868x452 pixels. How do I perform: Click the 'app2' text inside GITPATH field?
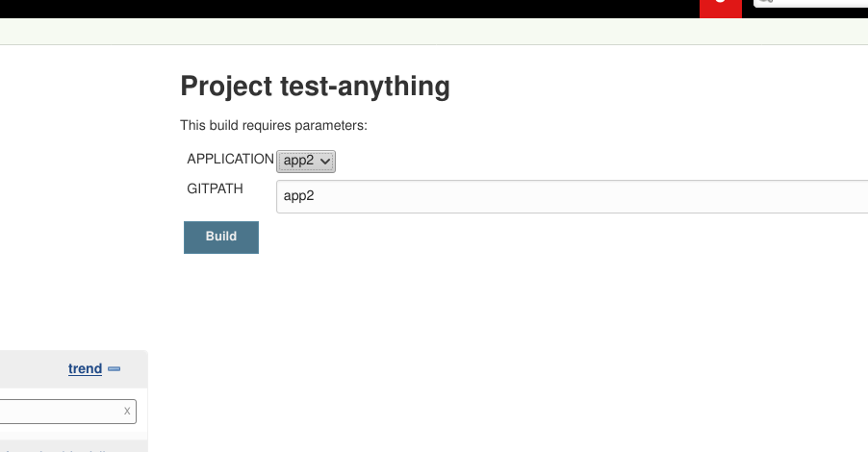pyautogui.click(x=299, y=196)
